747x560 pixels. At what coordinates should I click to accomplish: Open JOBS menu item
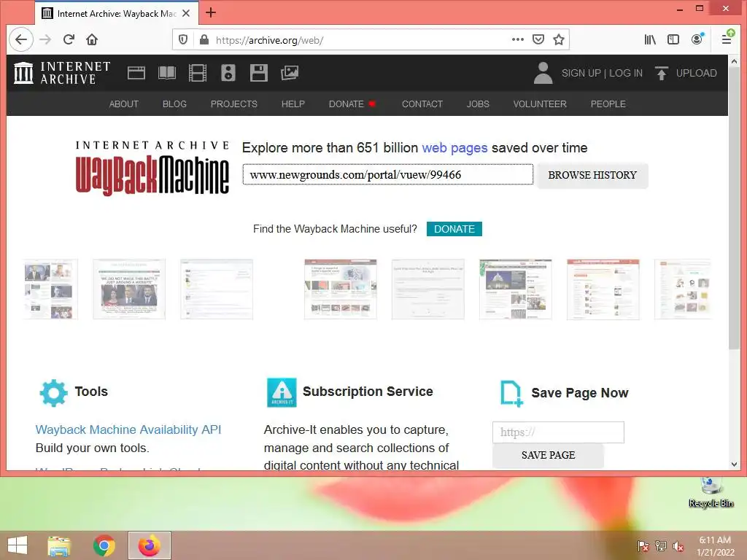pos(478,104)
